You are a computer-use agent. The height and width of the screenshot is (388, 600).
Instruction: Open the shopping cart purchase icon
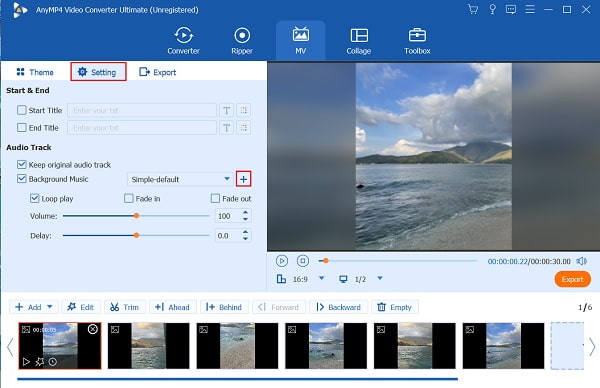click(x=473, y=9)
